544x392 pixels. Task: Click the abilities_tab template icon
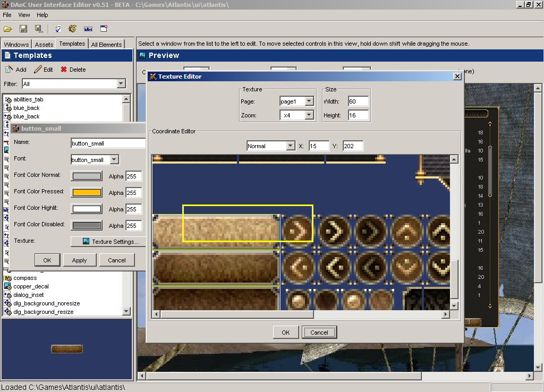[x=8, y=99]
